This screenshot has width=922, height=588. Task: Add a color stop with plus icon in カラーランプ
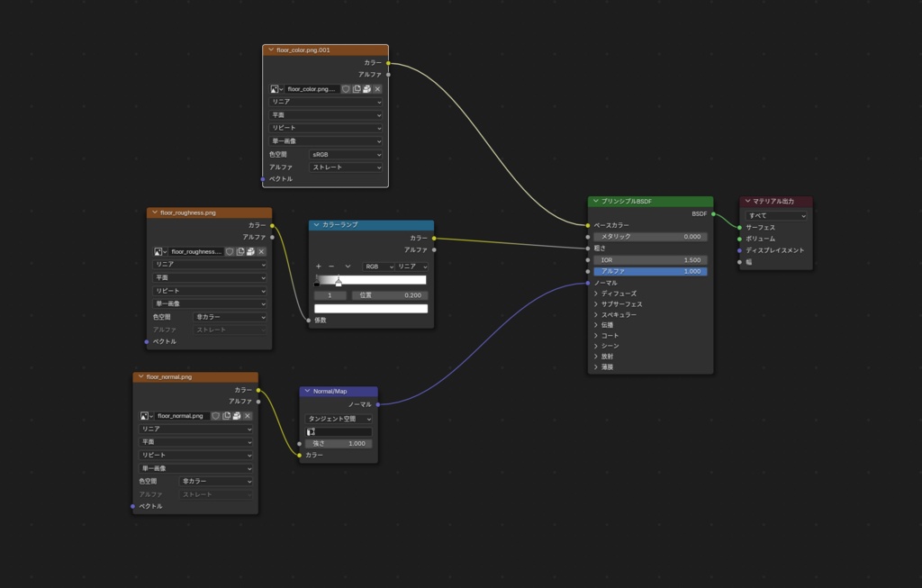click(x=319, y=267)
